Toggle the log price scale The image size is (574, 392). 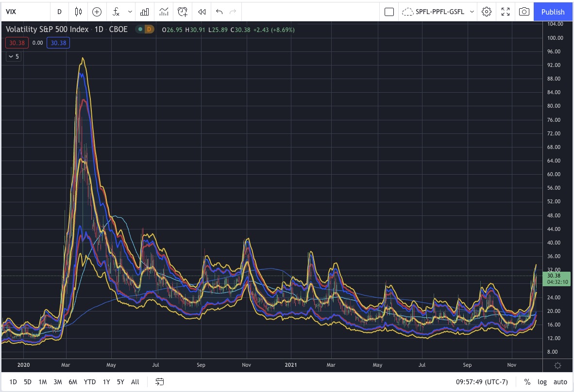[x=541, y=382]
